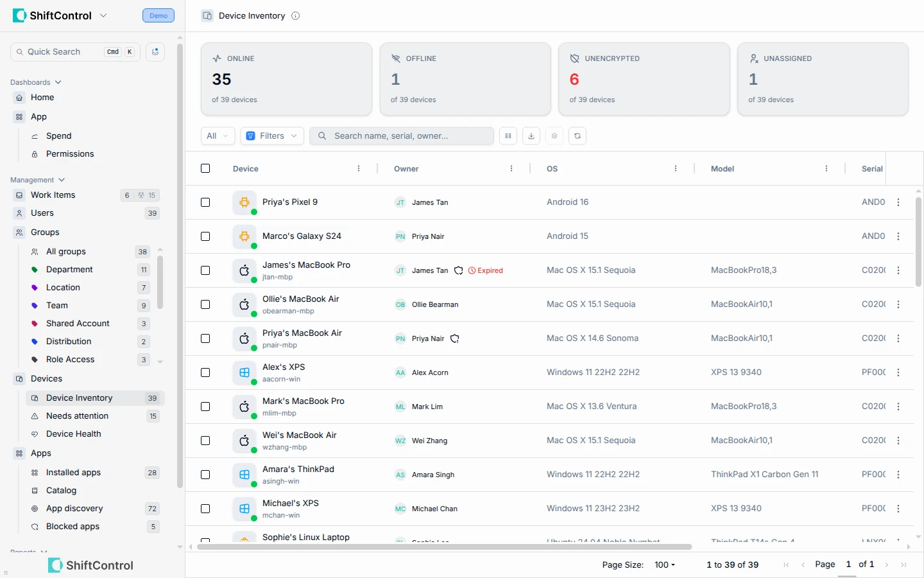Open Device column menu options
This screenshot has height=578, width=924.
tap(359, 168)
